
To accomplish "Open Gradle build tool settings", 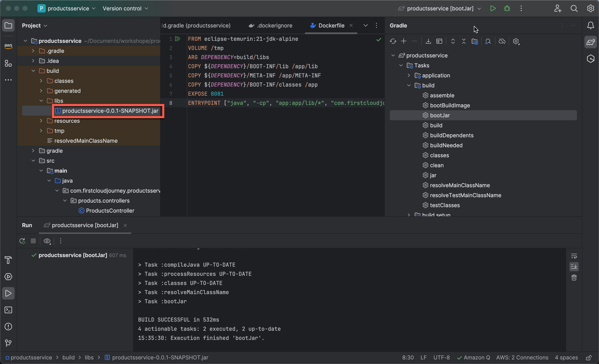I will [x=516, y=41].
